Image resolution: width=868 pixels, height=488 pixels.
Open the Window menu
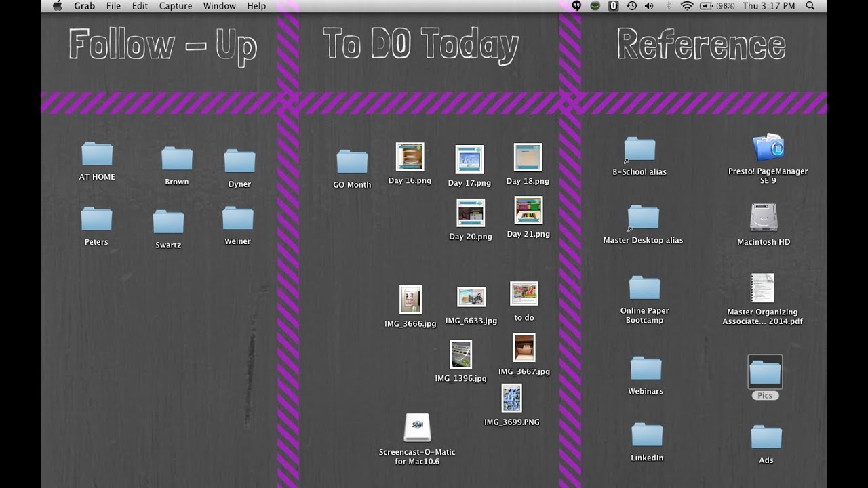[220, 6]
